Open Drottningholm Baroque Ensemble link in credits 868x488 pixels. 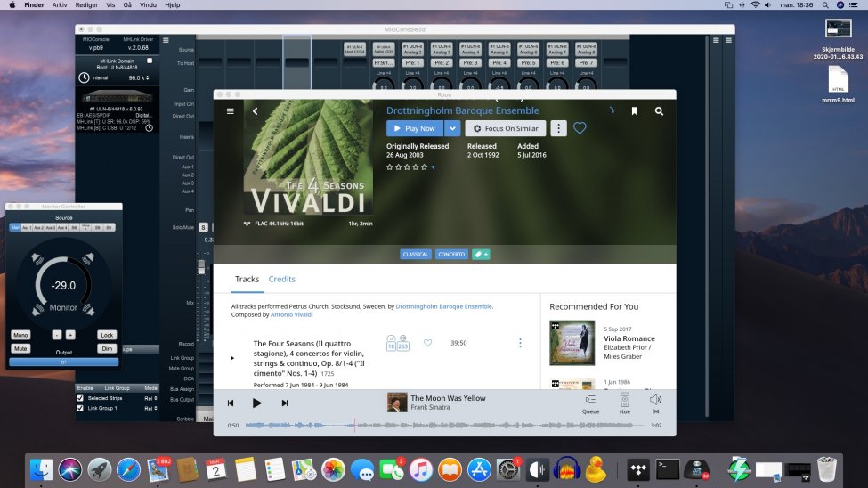click(x=443, y=305)
